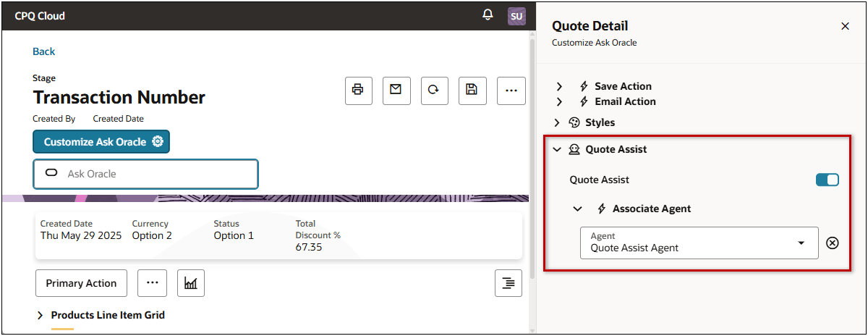
Task: Open the notifications bell
Action: (x=488, y=15)
